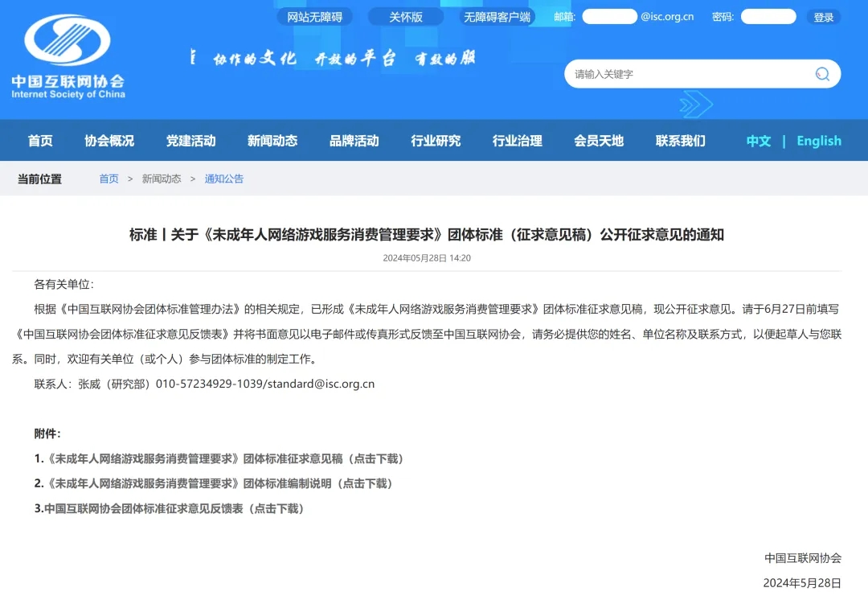868x596 pixels.
Task: Download attachment 1 团体标准征求意见稿
Action: tap(219, 458)
